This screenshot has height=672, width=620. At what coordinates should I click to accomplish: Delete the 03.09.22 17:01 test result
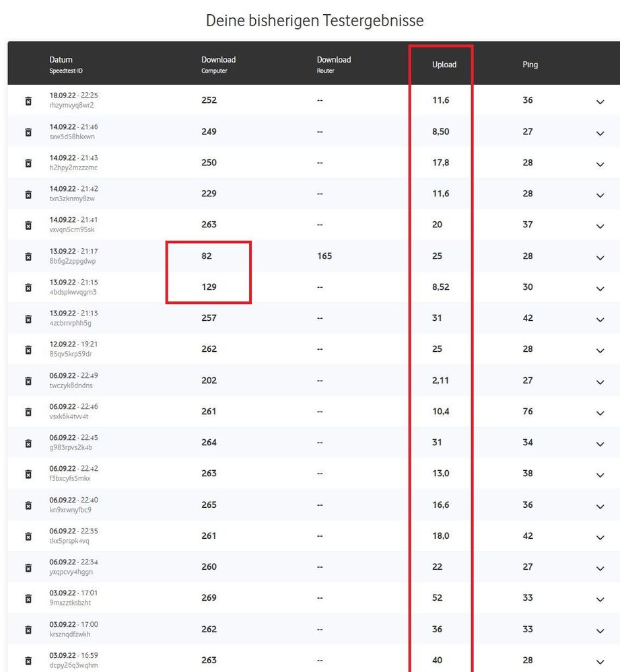pyautogui.click(x=28, y=599)
